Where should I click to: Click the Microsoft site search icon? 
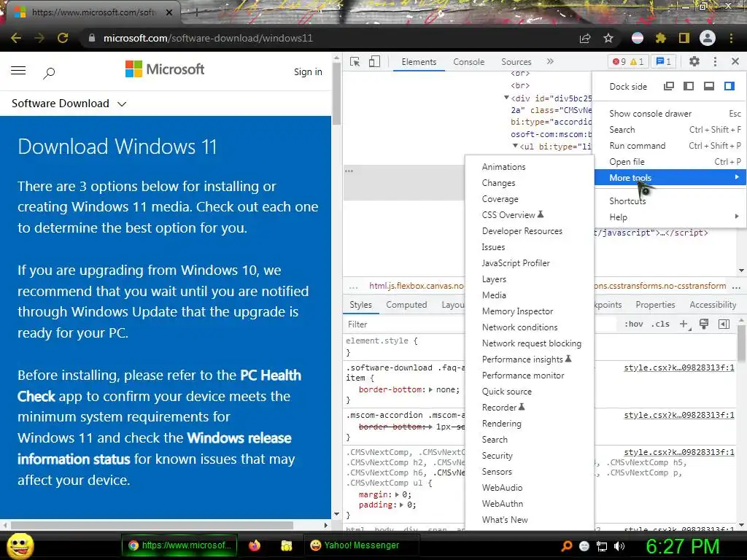[49, 73]
